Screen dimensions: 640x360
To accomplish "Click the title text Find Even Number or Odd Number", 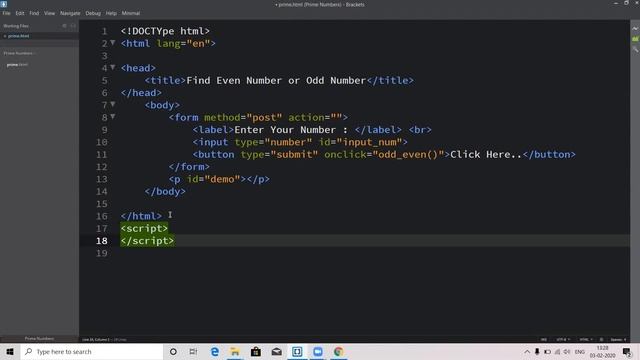I will point(276,80).
